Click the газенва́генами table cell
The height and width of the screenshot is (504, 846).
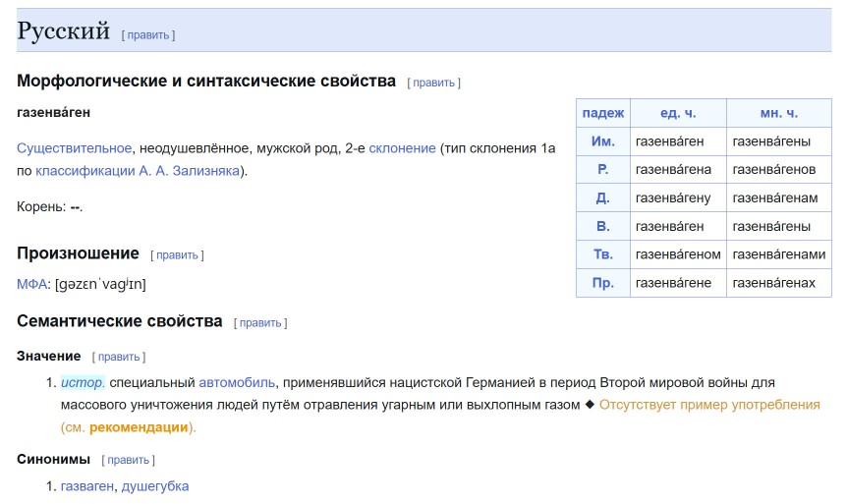(778, 254)
